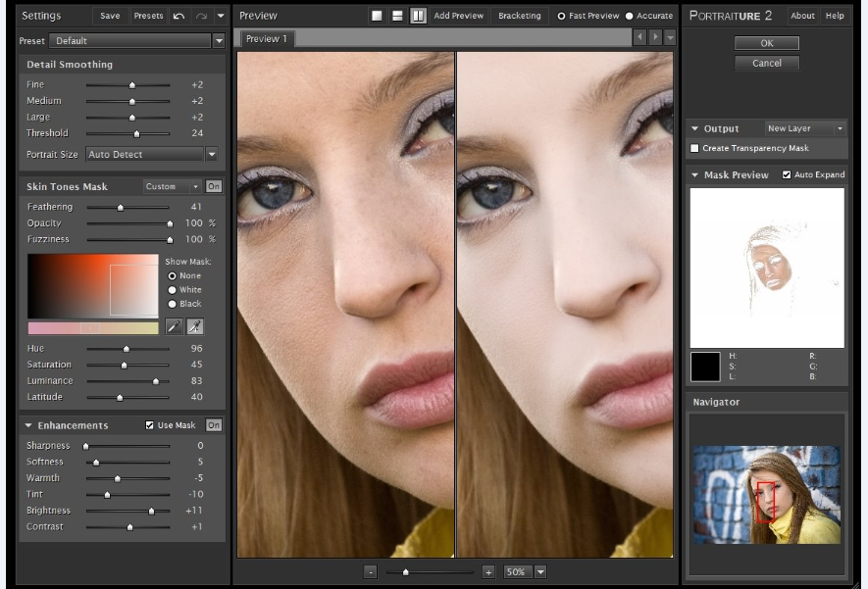The image size is (868, 589).
Task: Click OK to apply changes
Action: (x=767, y=43)
